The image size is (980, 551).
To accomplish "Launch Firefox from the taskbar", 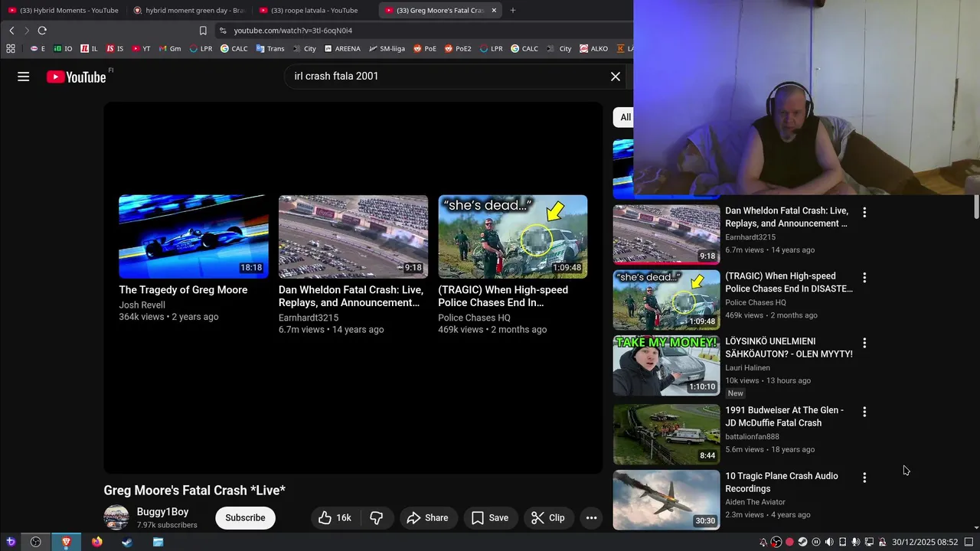I will click(96, 542).
